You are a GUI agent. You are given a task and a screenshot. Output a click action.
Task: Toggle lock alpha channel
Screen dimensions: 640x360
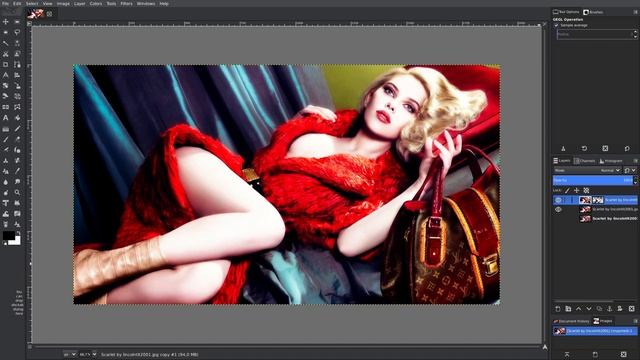coord(586,190)
